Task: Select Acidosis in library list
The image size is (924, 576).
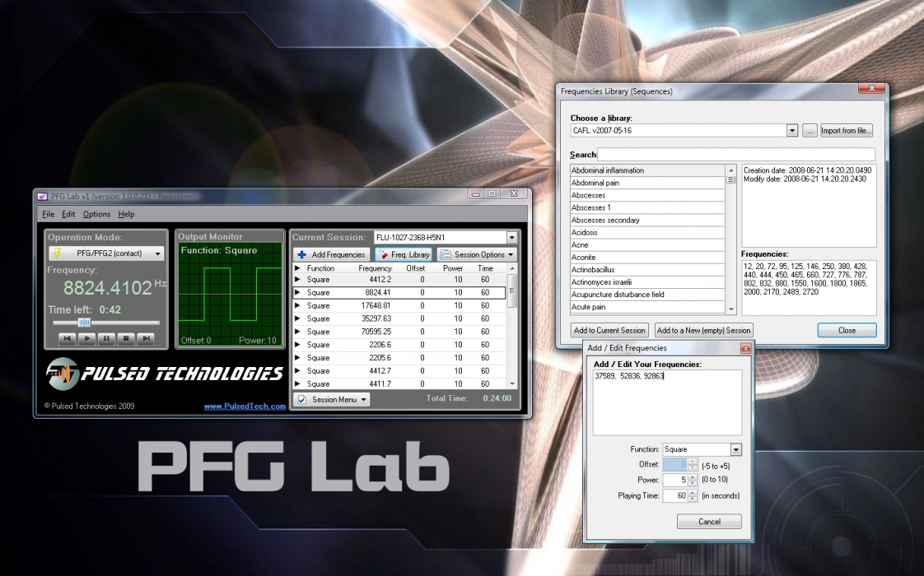Action: 647,232
